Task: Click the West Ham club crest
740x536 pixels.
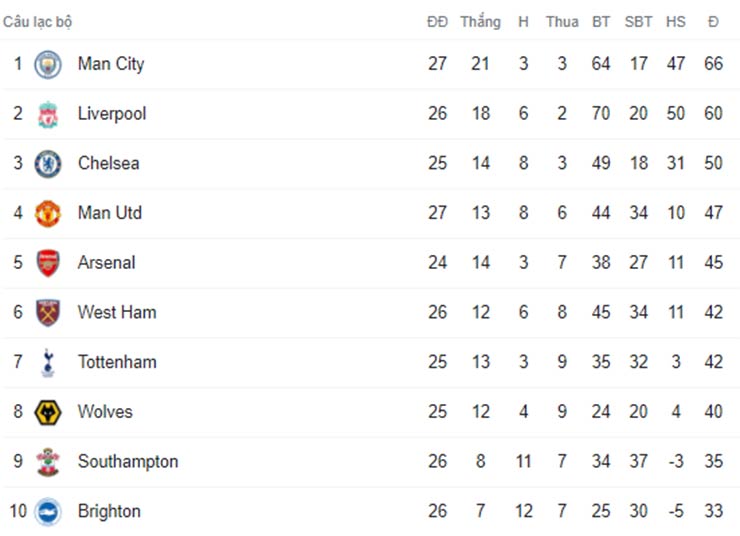Action: (47, 313)
